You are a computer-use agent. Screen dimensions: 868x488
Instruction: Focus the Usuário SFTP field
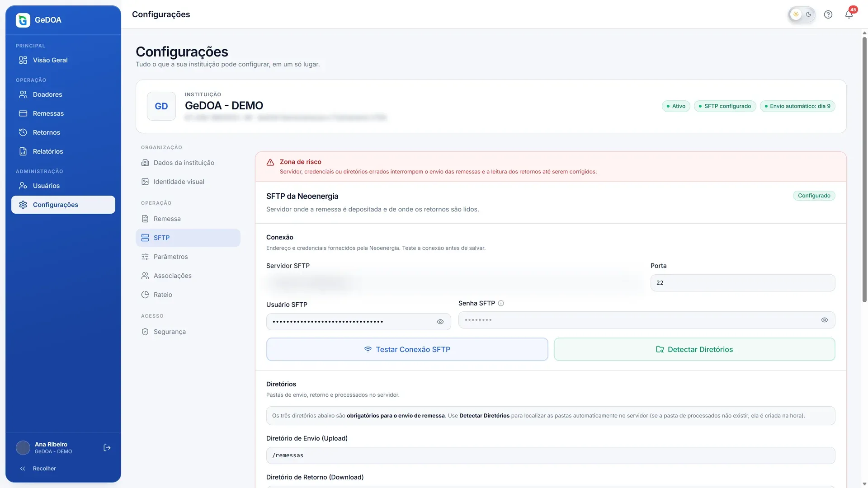[x=359, y=322]
